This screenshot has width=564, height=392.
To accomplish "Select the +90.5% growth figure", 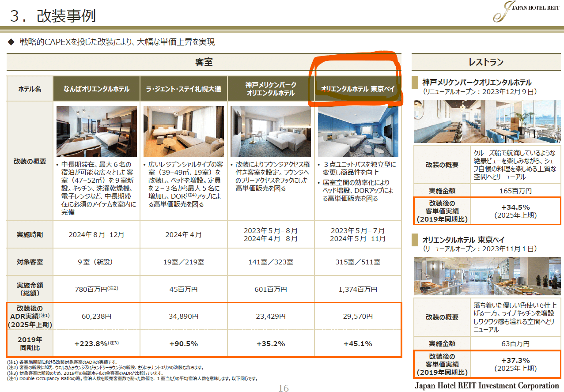I will 184,343.
